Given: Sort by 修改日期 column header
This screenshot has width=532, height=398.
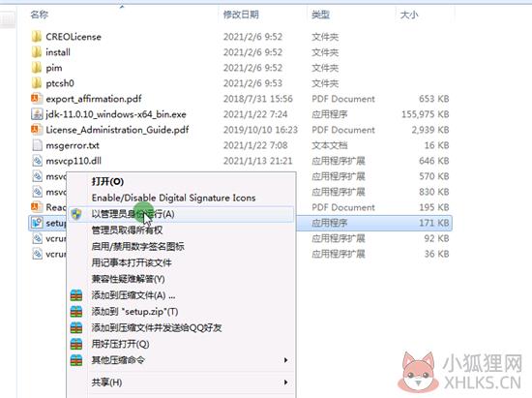Looking at the screenshot, I should pyautogui.click(x=241, y=15).
